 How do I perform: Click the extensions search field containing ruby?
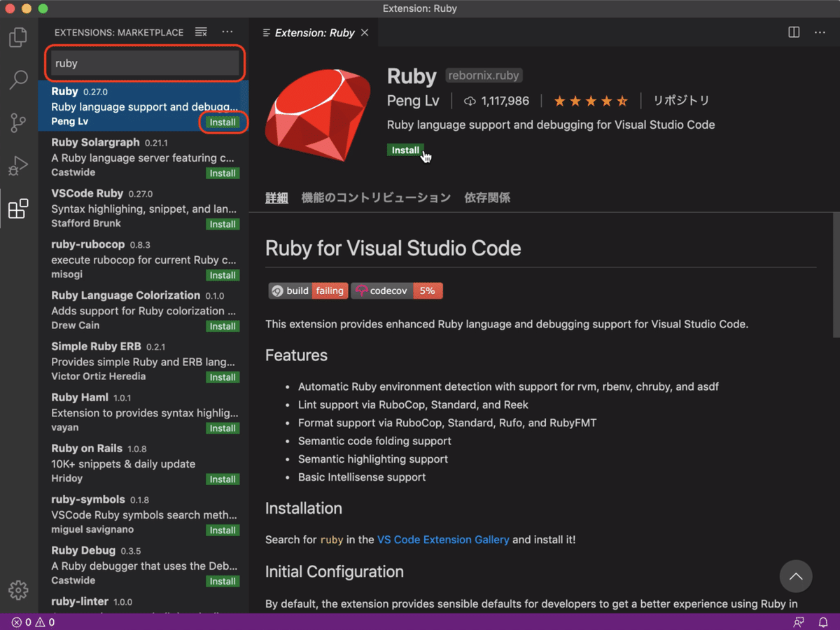pyautogui.click(x=144, y=63)
